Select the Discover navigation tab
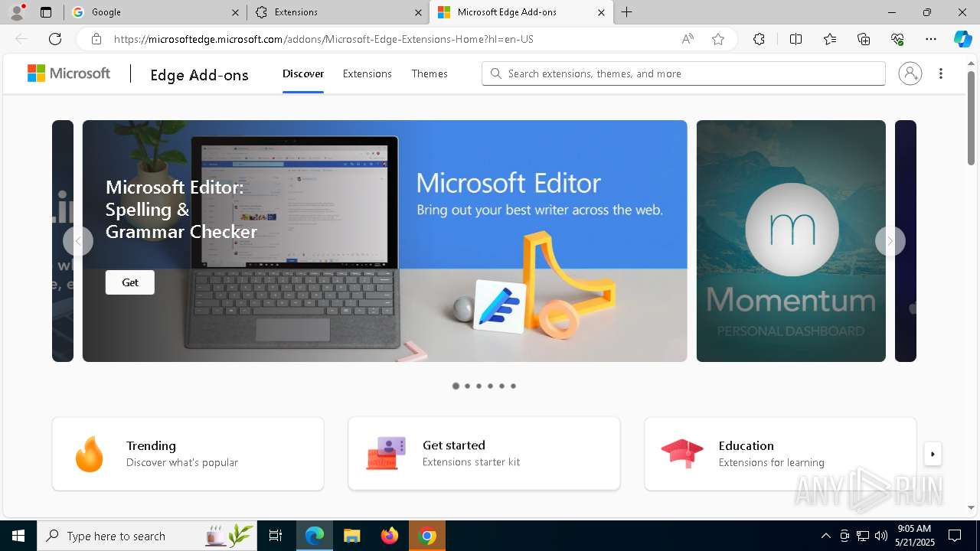This screenshot has height=551, width=980. (303, 73)
